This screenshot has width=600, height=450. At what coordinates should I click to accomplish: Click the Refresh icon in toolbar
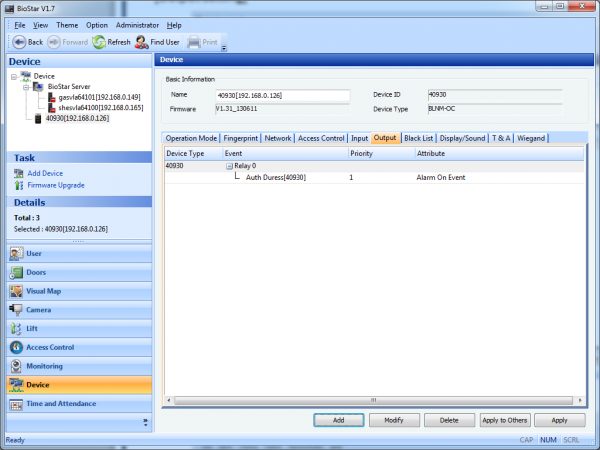pyautogui.click(x=99, y=42)
